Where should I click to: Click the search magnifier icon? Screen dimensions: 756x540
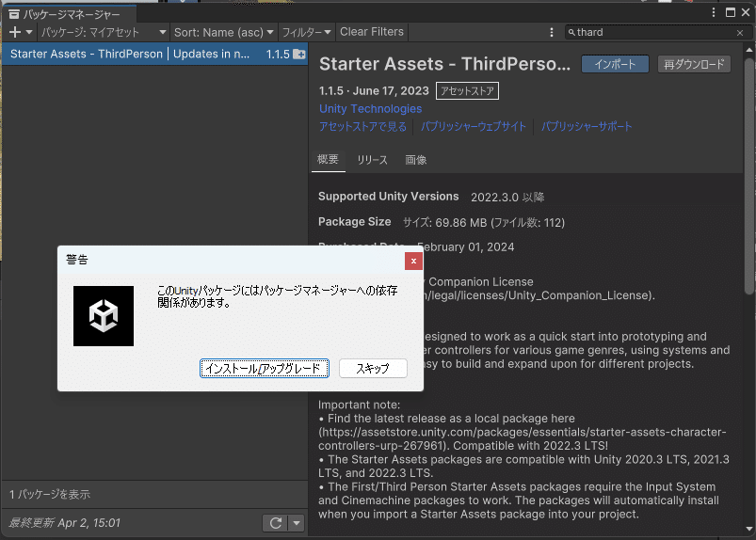(x=571, y=32)
